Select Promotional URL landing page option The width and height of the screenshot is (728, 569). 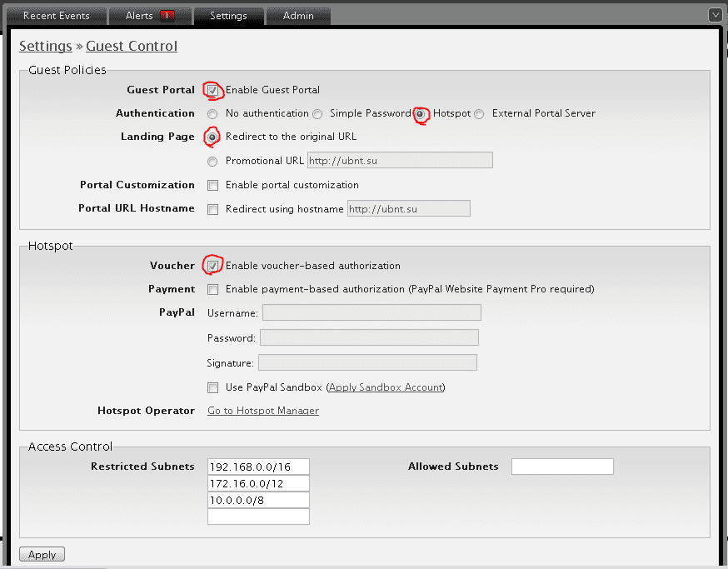click(212, 162)
